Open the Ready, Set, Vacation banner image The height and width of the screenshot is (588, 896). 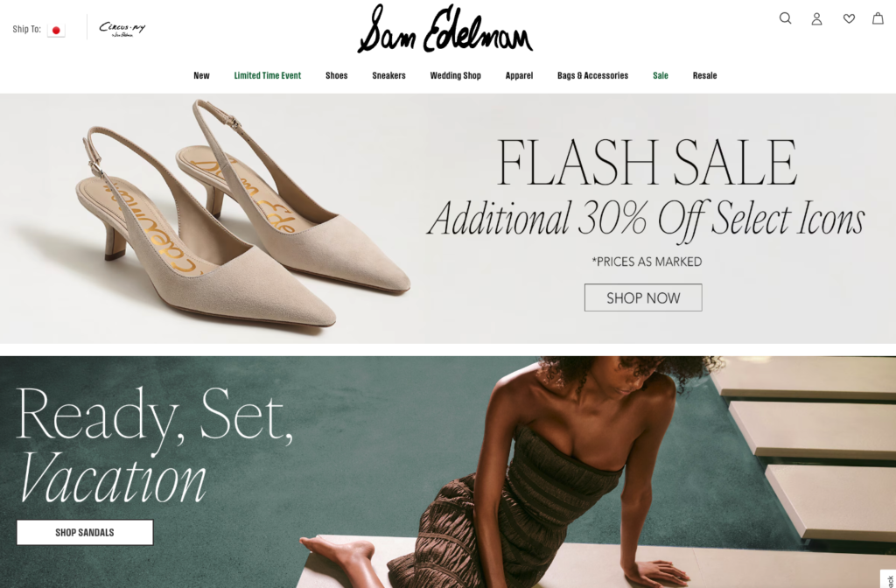pyautogui.click(x=448, y=472)
